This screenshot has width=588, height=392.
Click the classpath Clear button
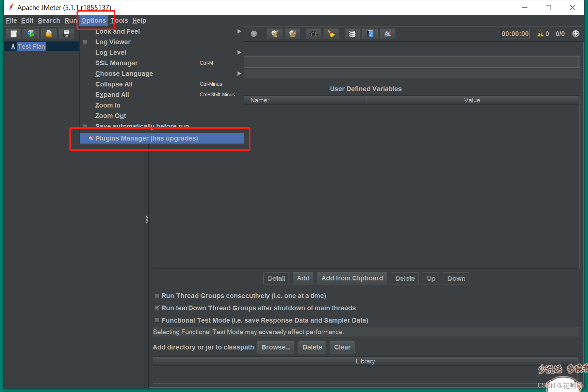click(342, 347)
